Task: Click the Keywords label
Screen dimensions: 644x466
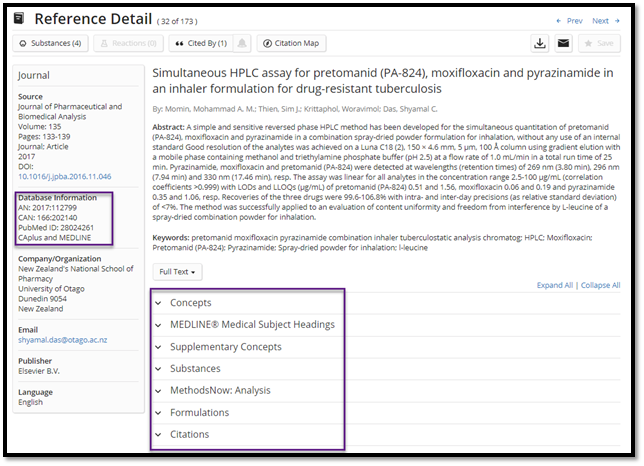Action: pyautogui.click(x=171, y=238)
